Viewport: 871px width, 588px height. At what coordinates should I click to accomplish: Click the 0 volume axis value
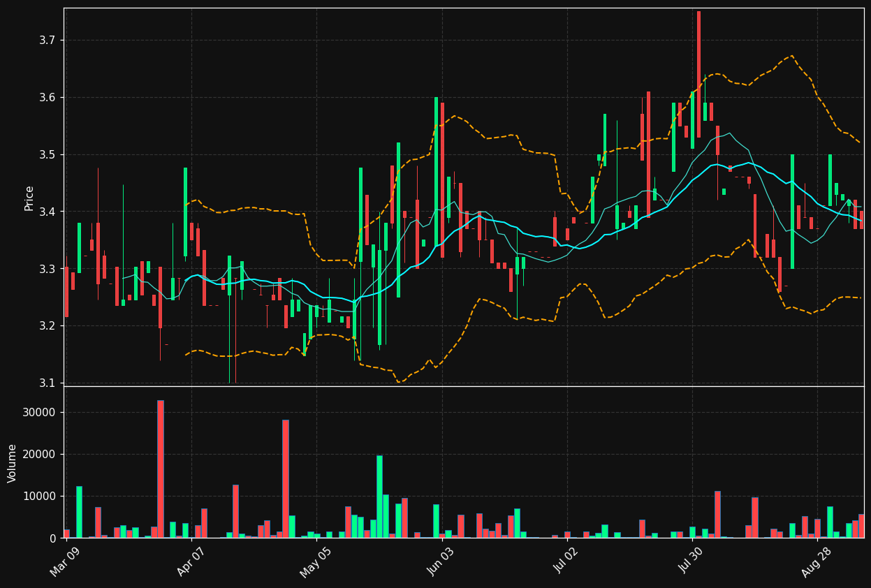(54, 538)
